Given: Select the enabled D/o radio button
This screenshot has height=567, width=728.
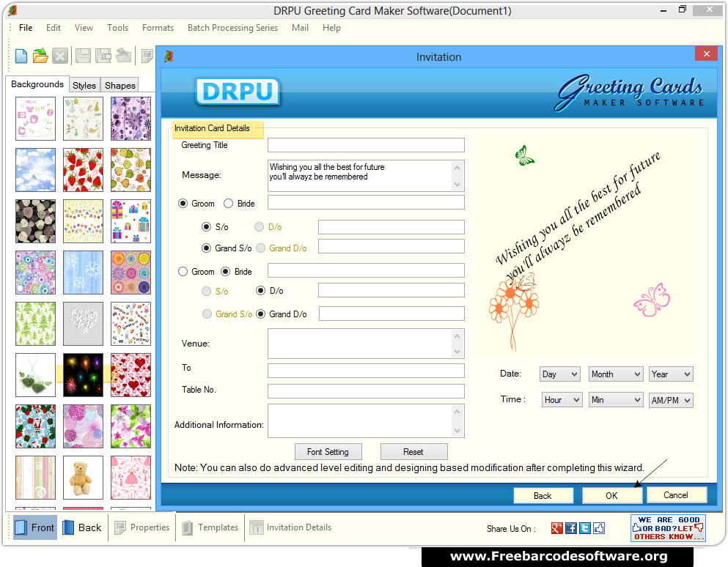Looking at the screenshot, I should pos(260,291).
